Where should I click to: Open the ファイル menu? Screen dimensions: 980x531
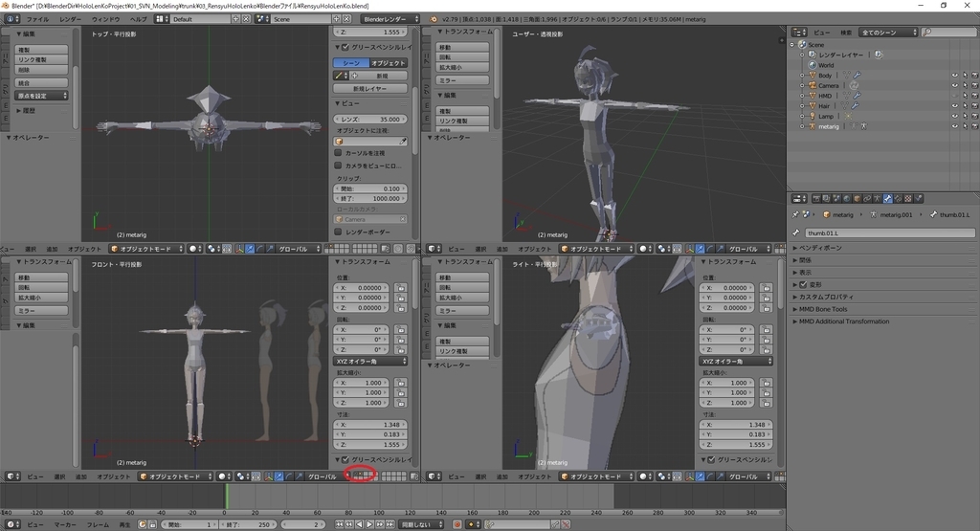pos(37,19)
